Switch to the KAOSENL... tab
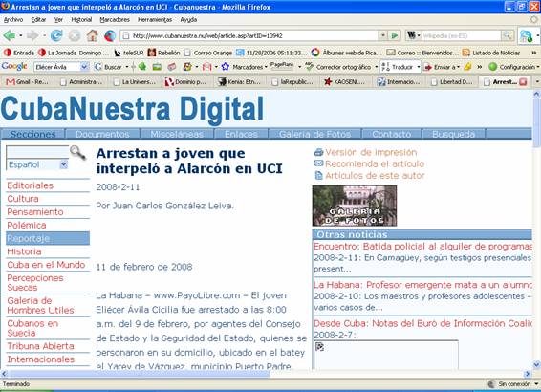The width and height of the screenshot is (541, 392). click(345, 82)
